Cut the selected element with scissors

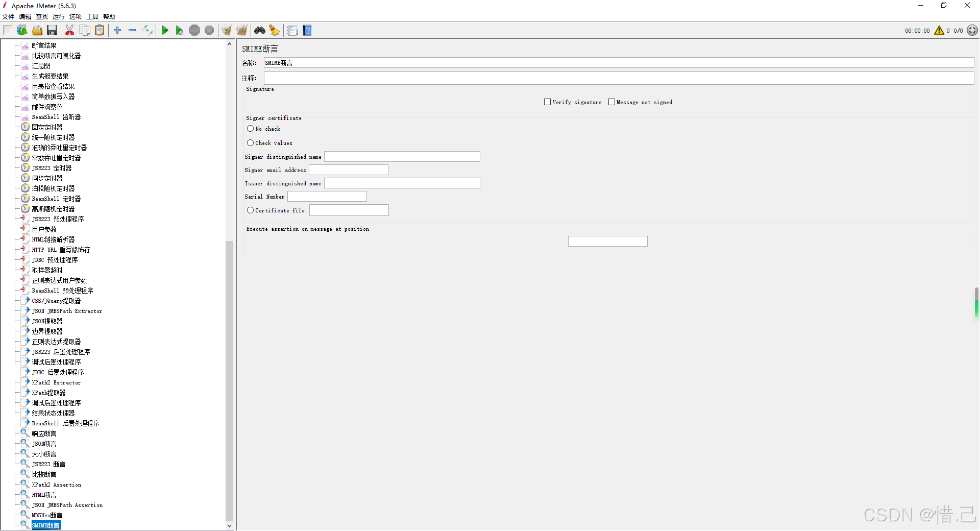(70, 31)
